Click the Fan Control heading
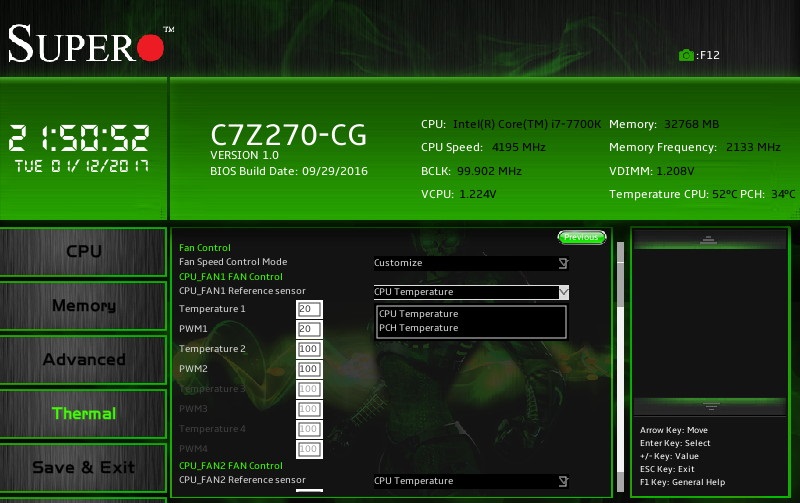Image resolution: width=800 pixels, height=503 pixels. [x=205, y=248]
